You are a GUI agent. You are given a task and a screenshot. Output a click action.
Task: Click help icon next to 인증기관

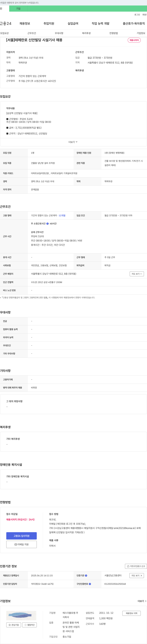(86, 576)
